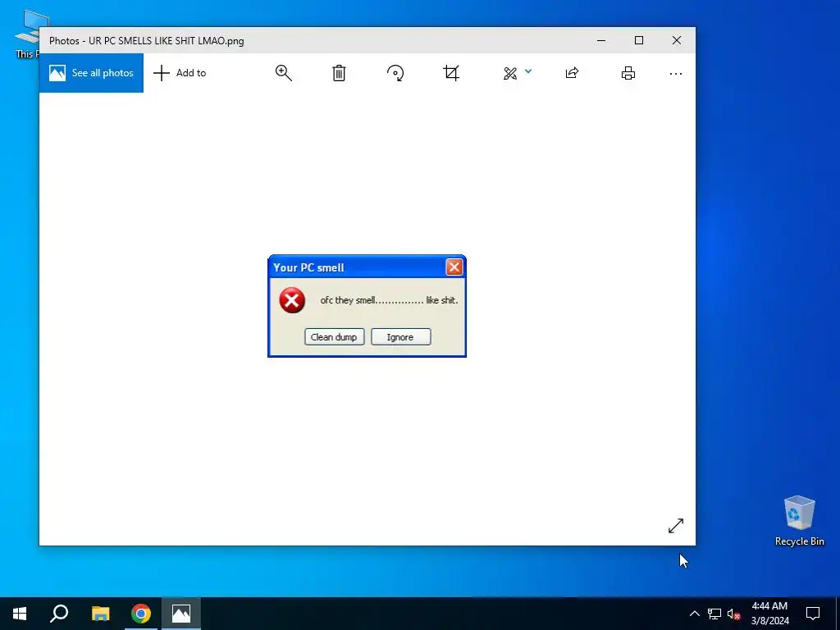Image resolution: width=840 pixels, height=630 pixels.
Task: Click Photos app taskbar icon
Action: point(181,614)
